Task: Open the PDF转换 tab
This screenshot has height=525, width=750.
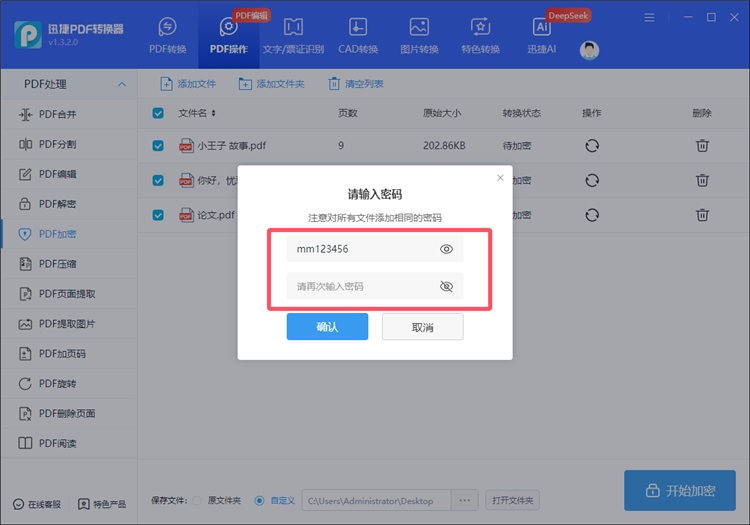Action: pyautogui.click(x=167, y=35)
